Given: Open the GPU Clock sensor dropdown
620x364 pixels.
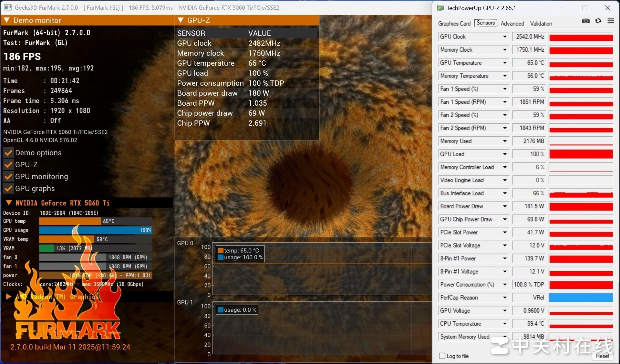Looking at the screenshot, I should [x=505, y=37].
